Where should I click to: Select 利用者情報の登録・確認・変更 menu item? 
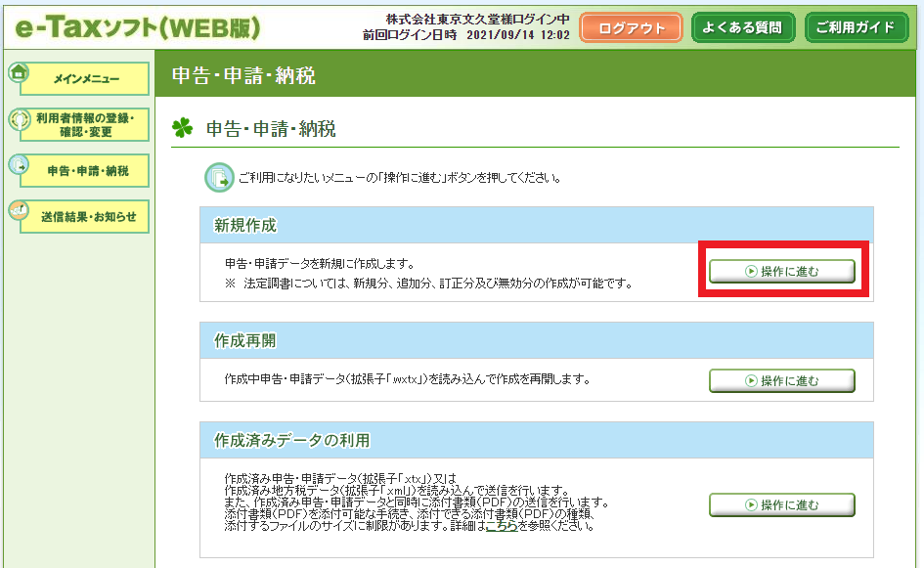click(x=87, y=125)
